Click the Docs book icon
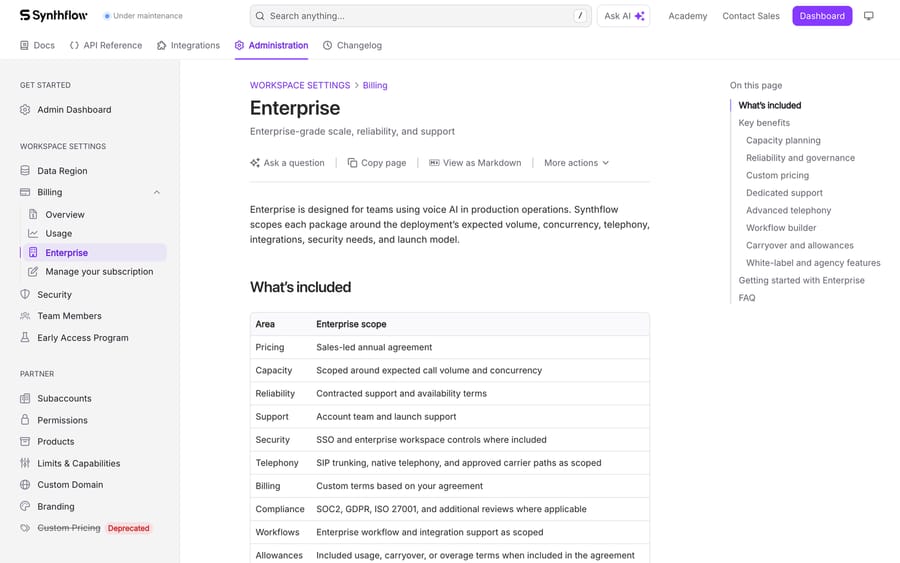Image resolution: width=900 pixels, height=563 pixels. click(24, 45)
